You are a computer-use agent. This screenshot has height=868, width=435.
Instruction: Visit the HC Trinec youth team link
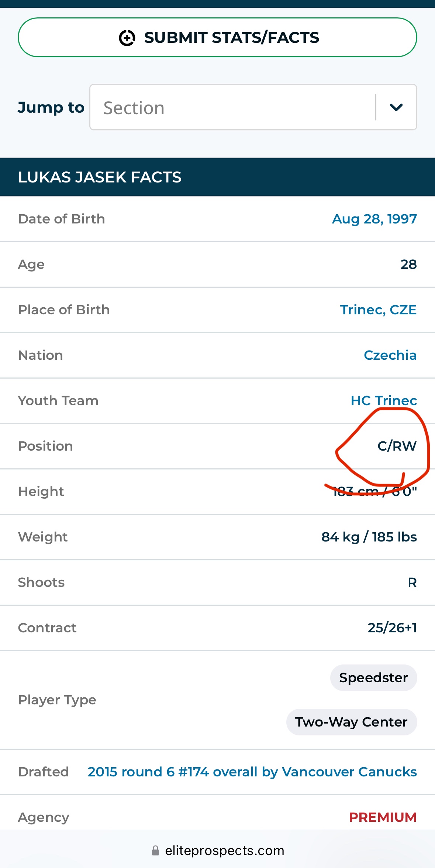tap(383, 401)
